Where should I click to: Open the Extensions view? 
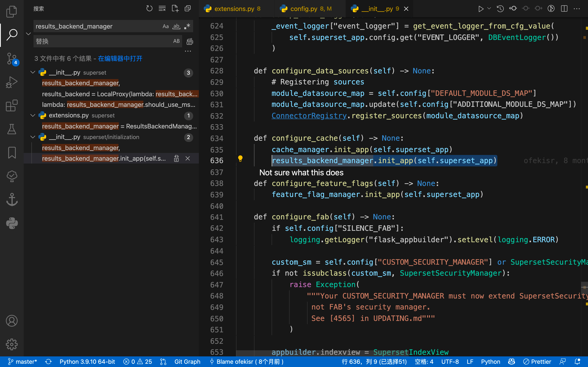pos(11,106)
